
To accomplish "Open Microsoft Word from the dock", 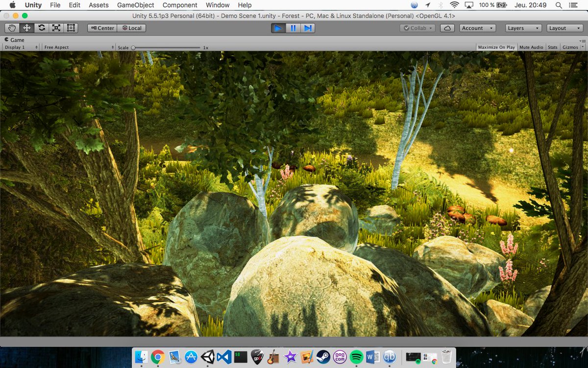I will tap(373, 357).
